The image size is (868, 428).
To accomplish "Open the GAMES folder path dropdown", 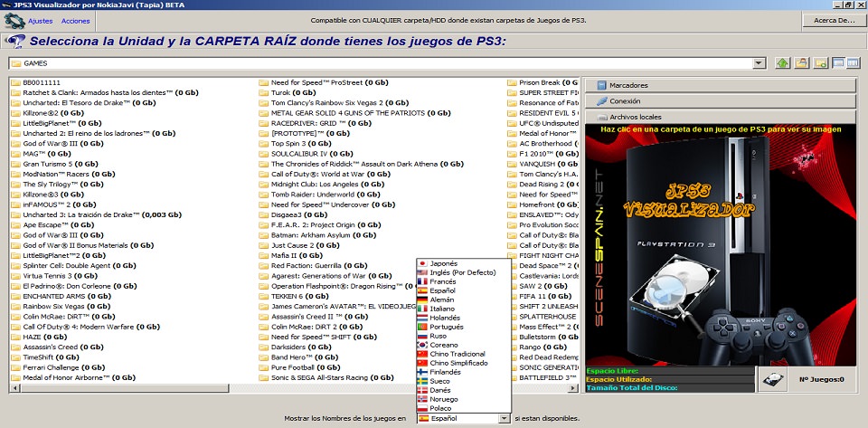I will (x=759, y=63).
